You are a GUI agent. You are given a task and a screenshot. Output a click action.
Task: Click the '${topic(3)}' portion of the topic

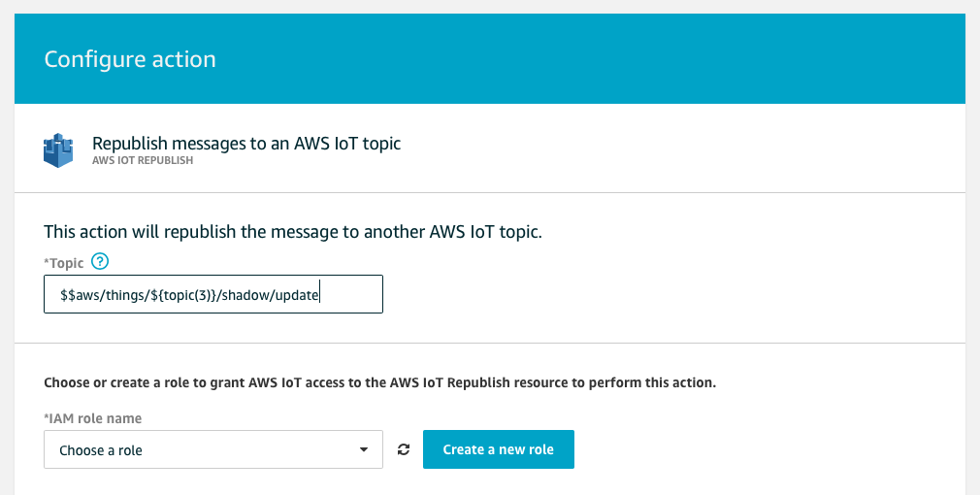[180, 295]
